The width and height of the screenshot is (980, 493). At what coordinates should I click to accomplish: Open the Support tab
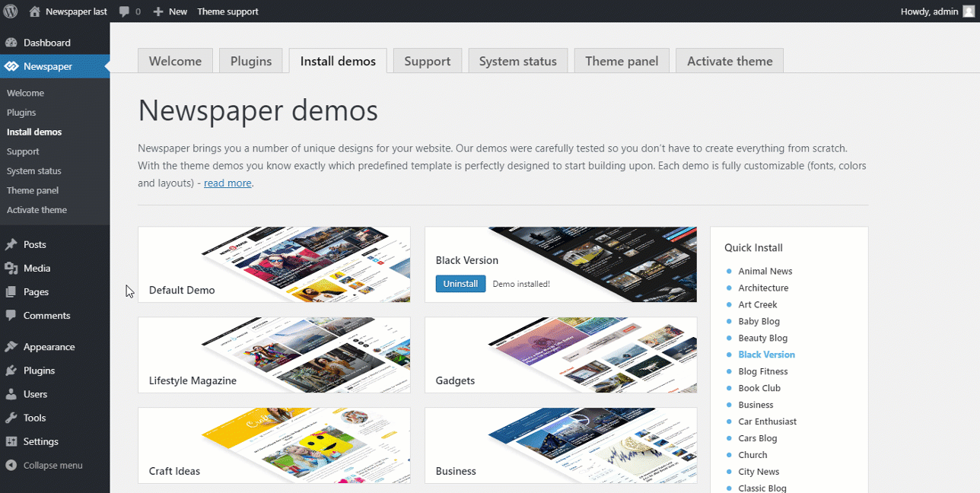[428, 61]
